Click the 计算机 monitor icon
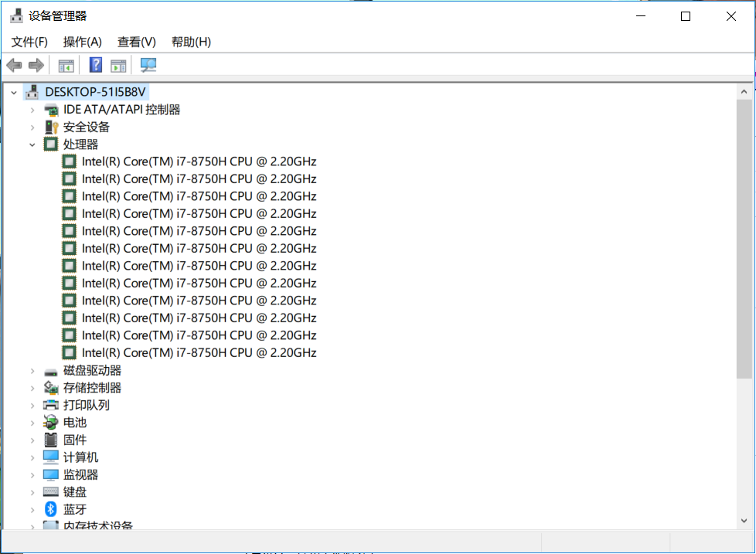The width and height of the screenshot is (756, 554). pos(50,457)
